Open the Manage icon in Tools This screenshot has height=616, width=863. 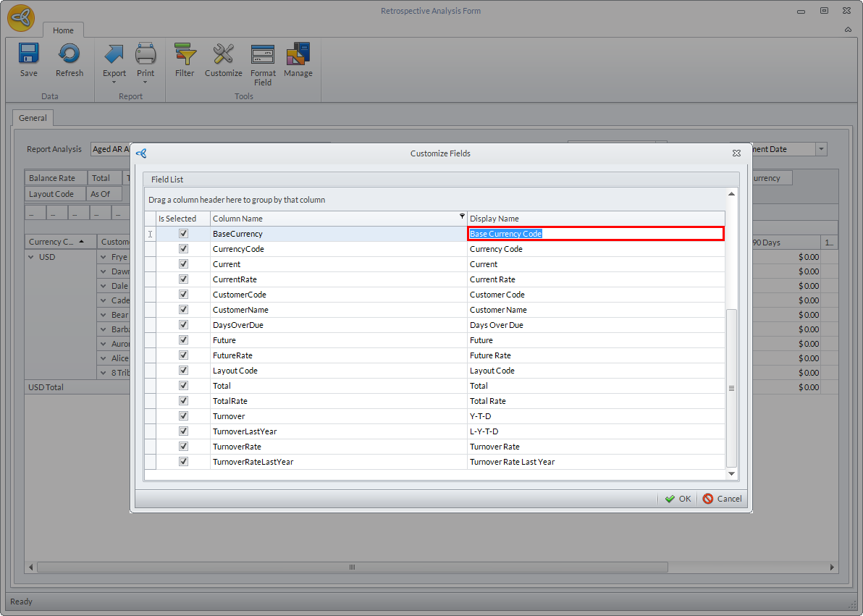coord(298,54)
